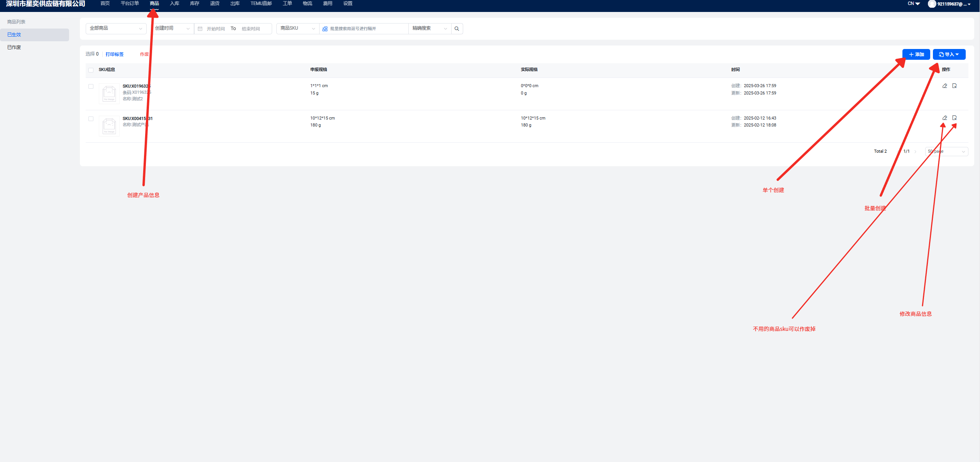Open the 商品SKU search field dropdown

(298, 29)
